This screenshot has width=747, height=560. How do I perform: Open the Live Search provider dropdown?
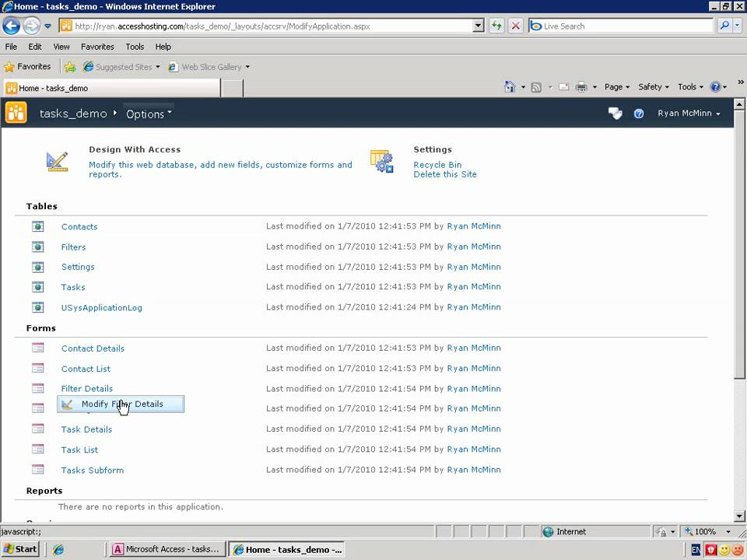pyautogui.click(x=738, y=26)
